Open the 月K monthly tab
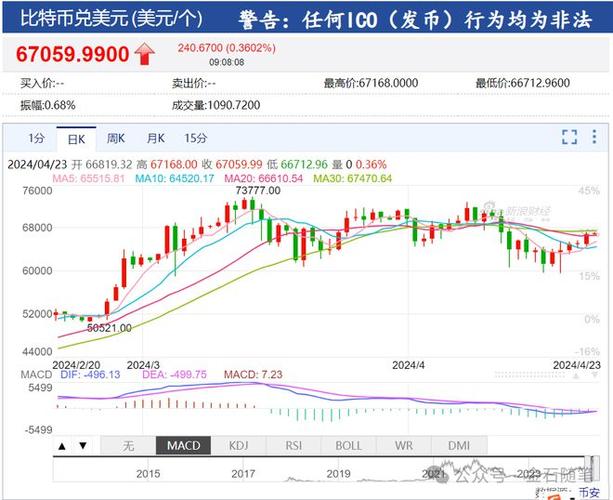The image size is (613, 500). point(156,138)
